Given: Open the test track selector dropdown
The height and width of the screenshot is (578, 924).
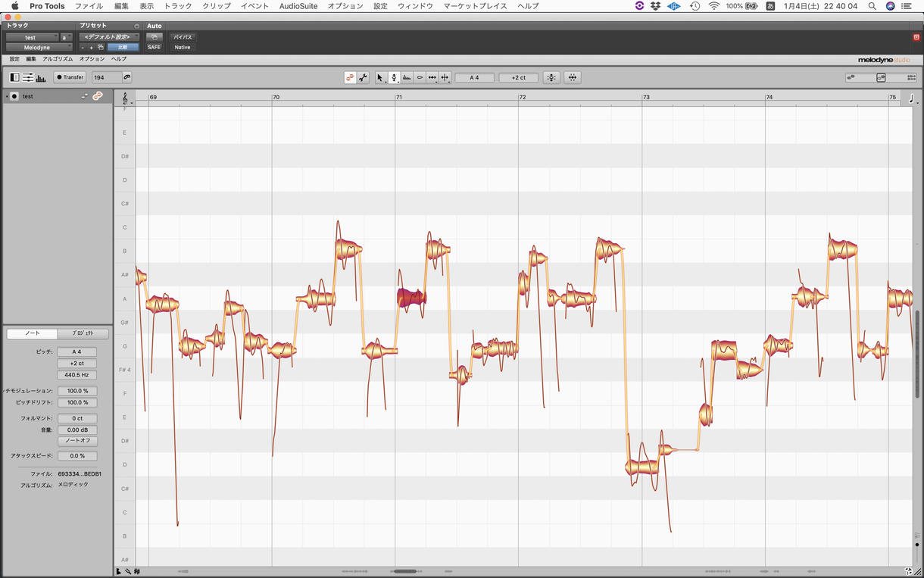Looking at the screenshot, I should [32, 37].
